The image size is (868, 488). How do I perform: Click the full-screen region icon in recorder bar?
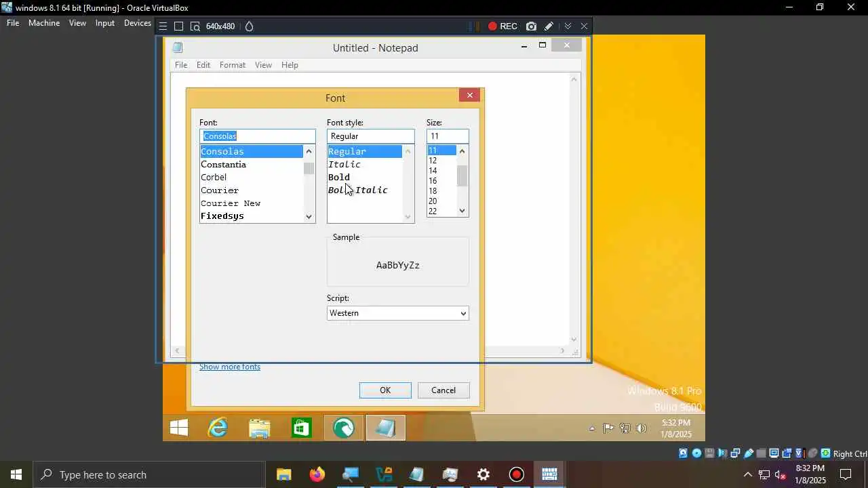179,26
